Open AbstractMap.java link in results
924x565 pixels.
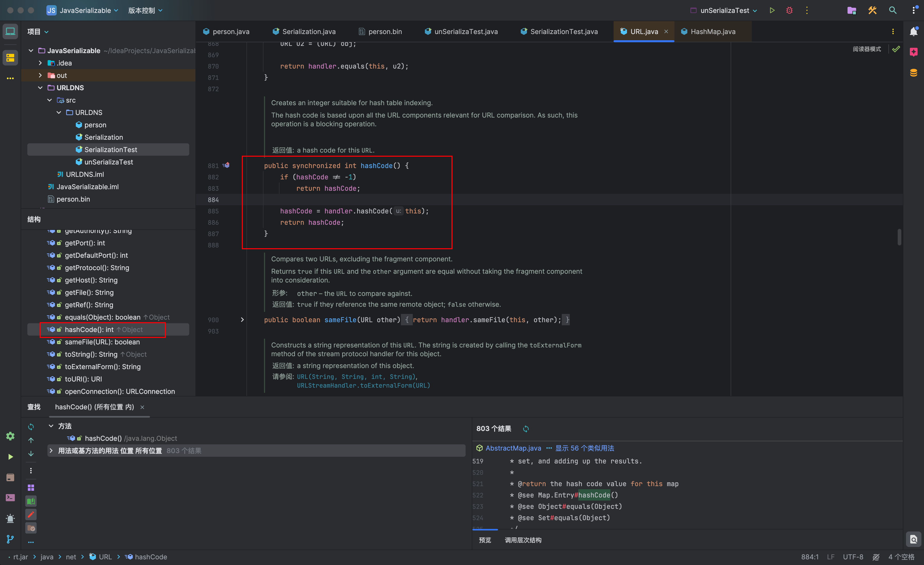[513, 448]
